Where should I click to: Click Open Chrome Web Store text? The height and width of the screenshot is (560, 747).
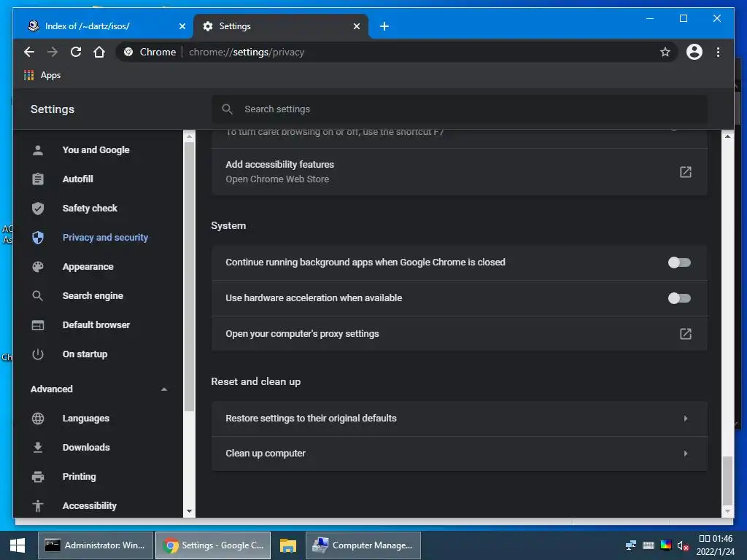pos(277,179)
